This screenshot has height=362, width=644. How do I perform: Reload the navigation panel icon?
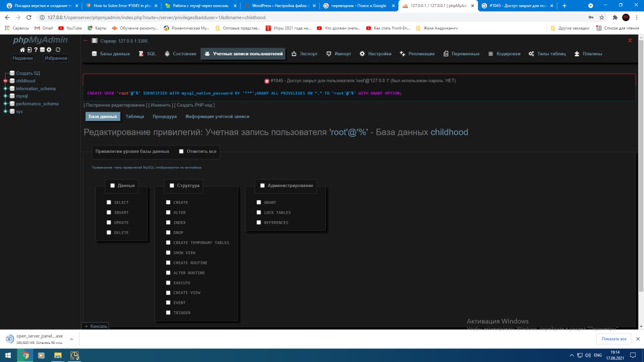point(58,50)
